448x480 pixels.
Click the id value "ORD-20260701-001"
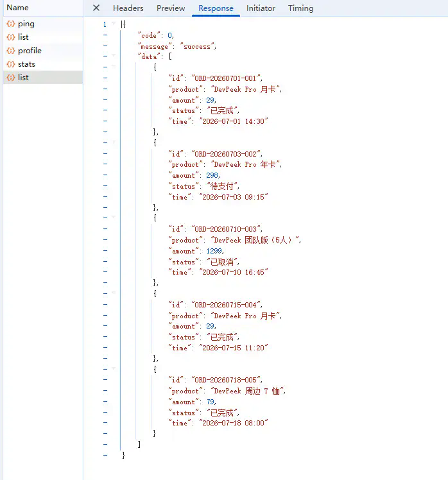[x=227, y=78]
